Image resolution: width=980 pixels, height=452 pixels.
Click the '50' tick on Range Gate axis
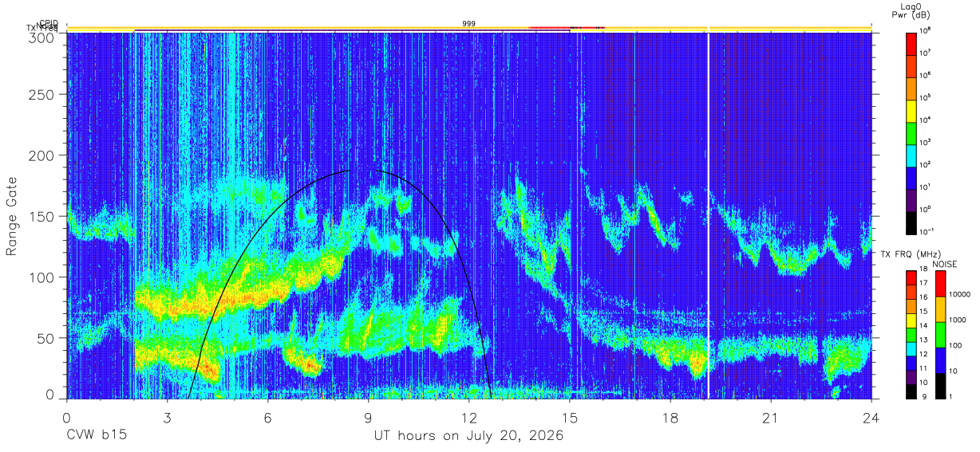point(46,338)
